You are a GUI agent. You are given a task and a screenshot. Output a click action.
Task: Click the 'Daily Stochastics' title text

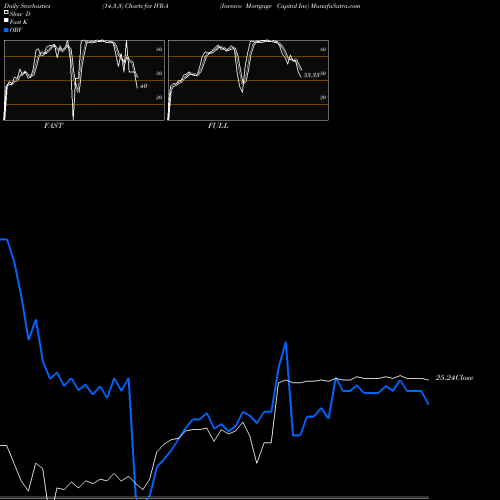pos(27,6)
